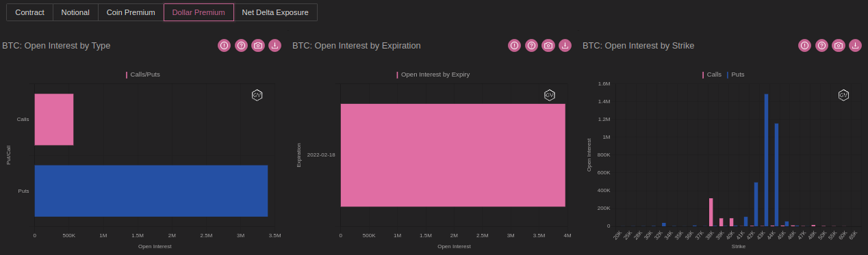Image resolution: width=868 pixels, height=255 pixels.
Task: Click the '2022-02-18' axis label
Action: [322, 155]
